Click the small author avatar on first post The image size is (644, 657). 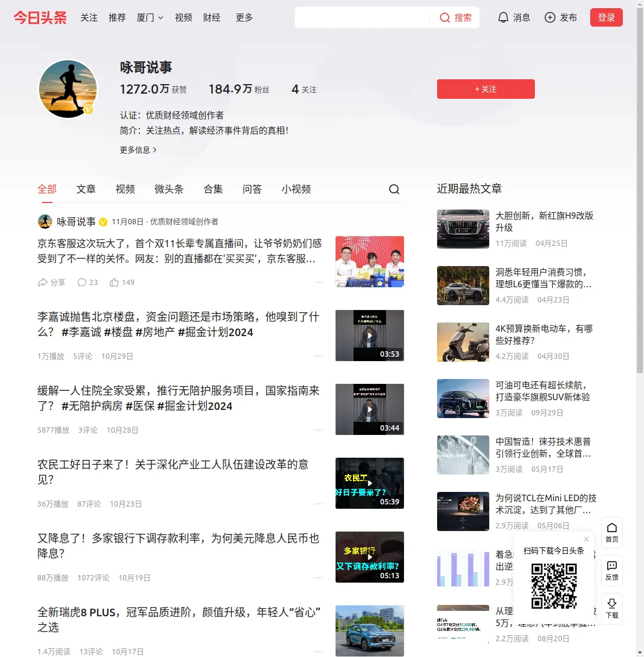pyautogui.click(x=45, y=222)
